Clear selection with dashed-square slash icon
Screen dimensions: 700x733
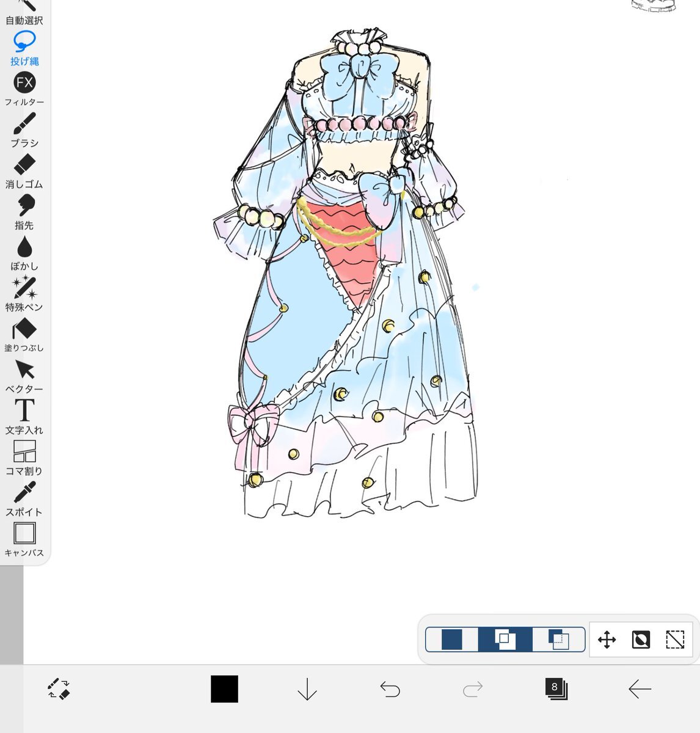click(675, 640)
